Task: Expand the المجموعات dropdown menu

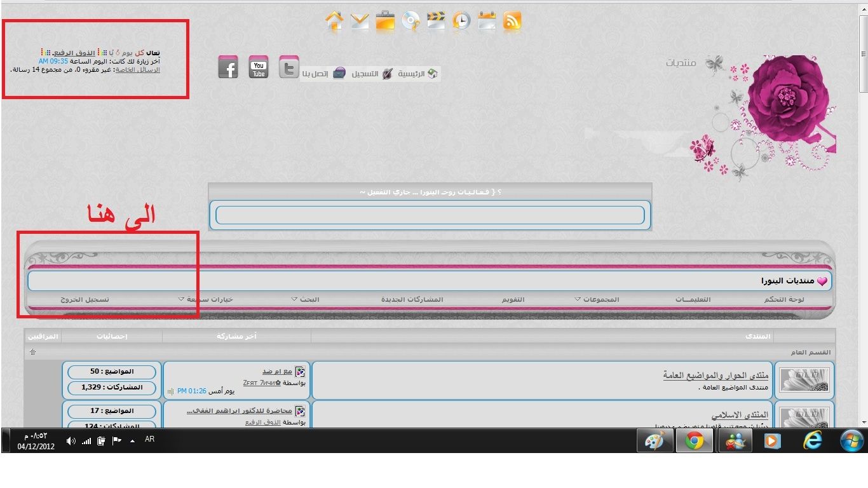Action: [x=596, y=299]
